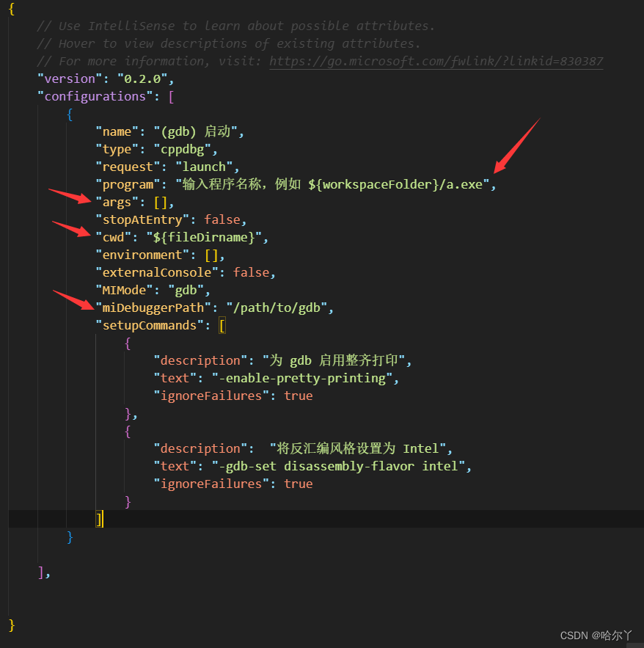The height and width of the screenshot is (648, 644).
Task: Click the "0.2.0" version value
Action: (x=142, y=79)
